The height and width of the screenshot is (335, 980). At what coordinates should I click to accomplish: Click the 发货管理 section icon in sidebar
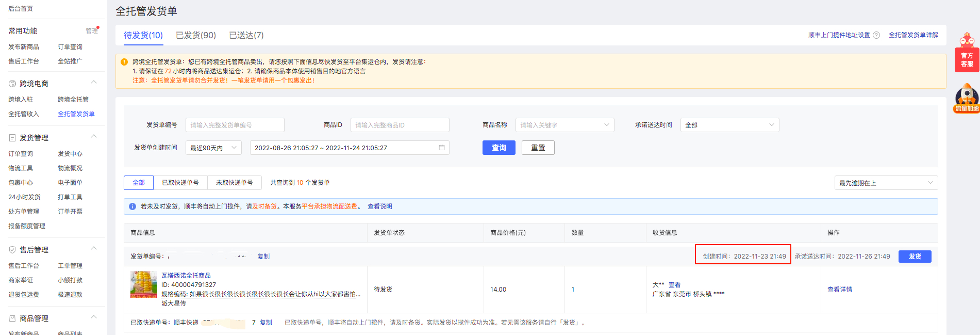[12, 138]
